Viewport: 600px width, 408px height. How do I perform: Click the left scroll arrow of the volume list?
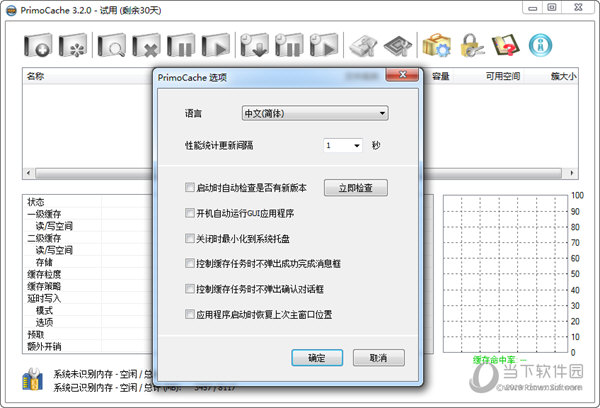coord(28,173)
